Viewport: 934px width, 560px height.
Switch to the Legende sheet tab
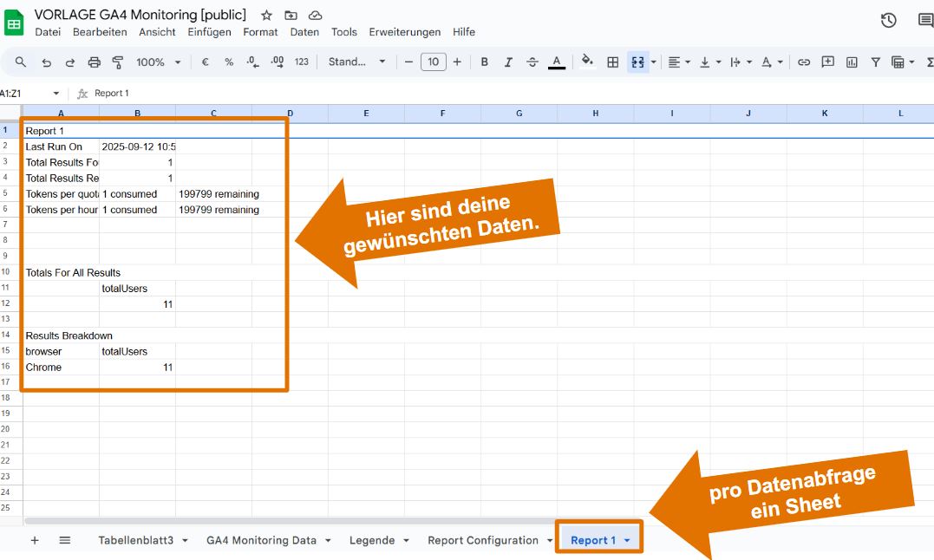(371, 539)
